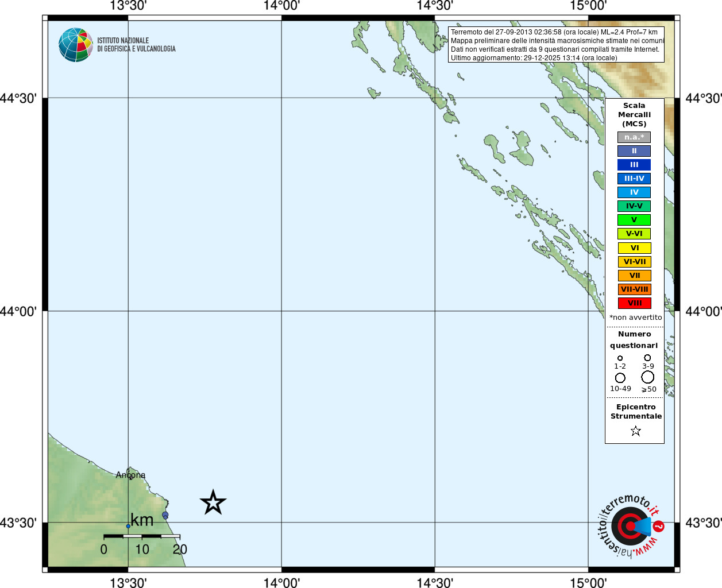
Task: Click the light-blue IV legend swatch
Action: point(634,192)
